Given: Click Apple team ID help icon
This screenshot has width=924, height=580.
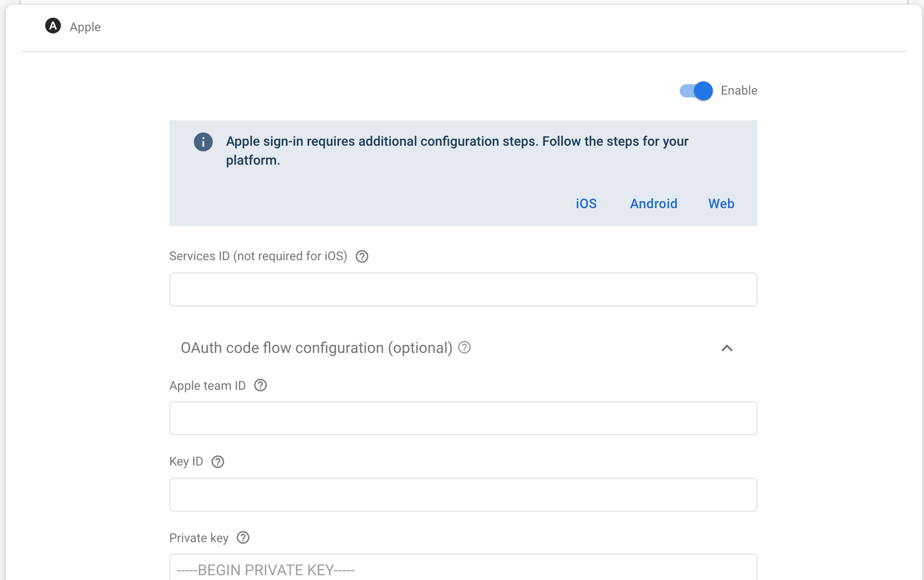Looking at the screenshot, I should tap(260, 386).
